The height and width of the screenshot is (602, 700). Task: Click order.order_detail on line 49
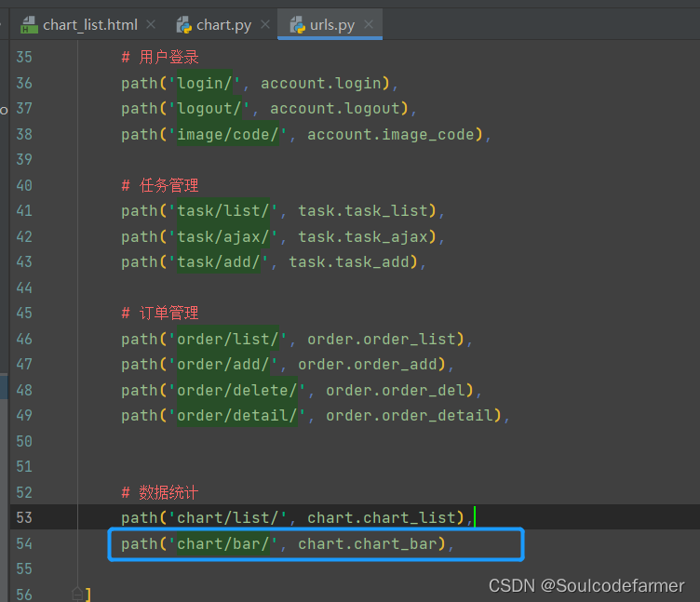pos(410,416)
